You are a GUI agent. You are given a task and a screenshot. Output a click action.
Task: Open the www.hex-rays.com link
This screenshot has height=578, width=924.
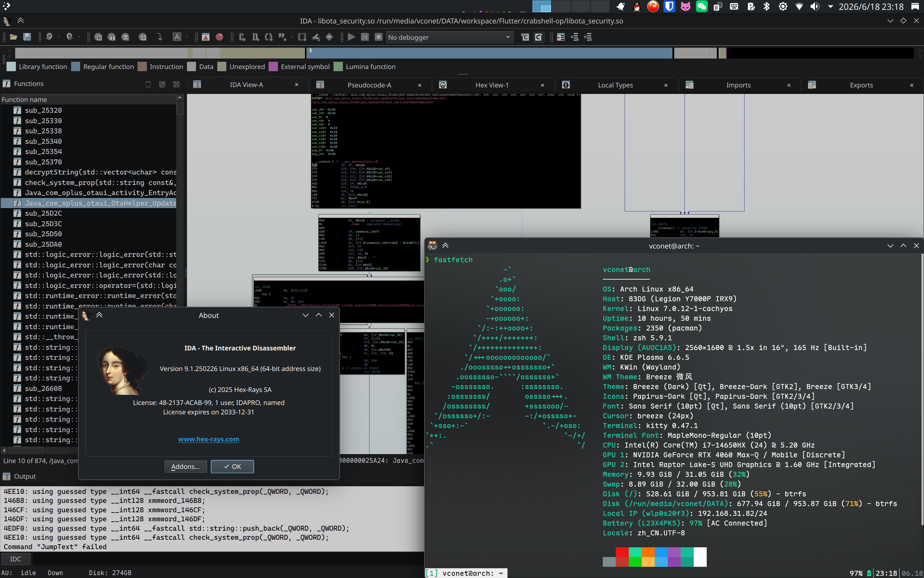pyautogui.click(x=209, y=439)
